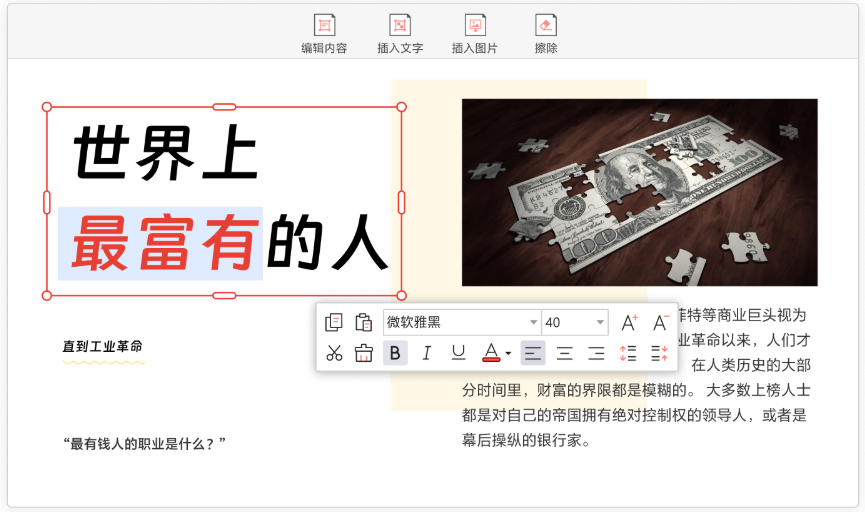Viewport: 865px width, 512px height.
Task: Select the 插入文字 insert text tool
Action: (400, 34)
